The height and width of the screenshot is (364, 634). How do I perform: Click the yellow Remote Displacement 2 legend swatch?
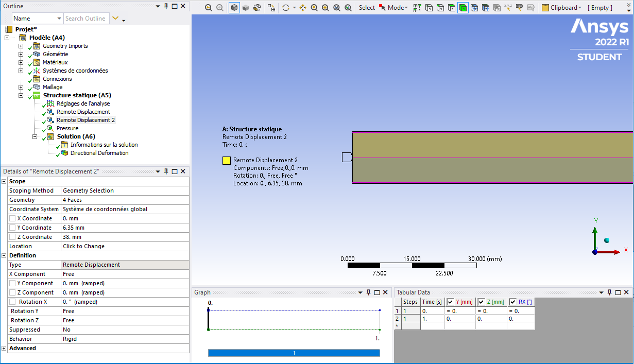226,160
